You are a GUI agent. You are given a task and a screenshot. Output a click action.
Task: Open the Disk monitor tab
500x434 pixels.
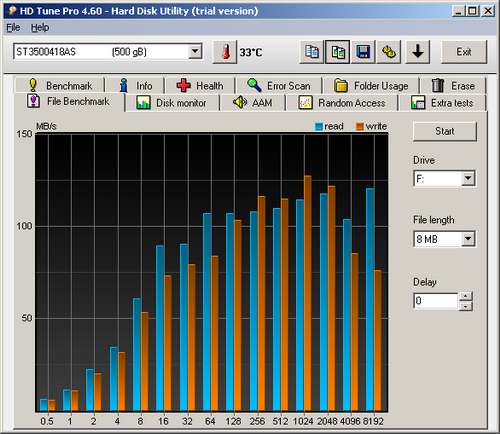pos(172,103)
